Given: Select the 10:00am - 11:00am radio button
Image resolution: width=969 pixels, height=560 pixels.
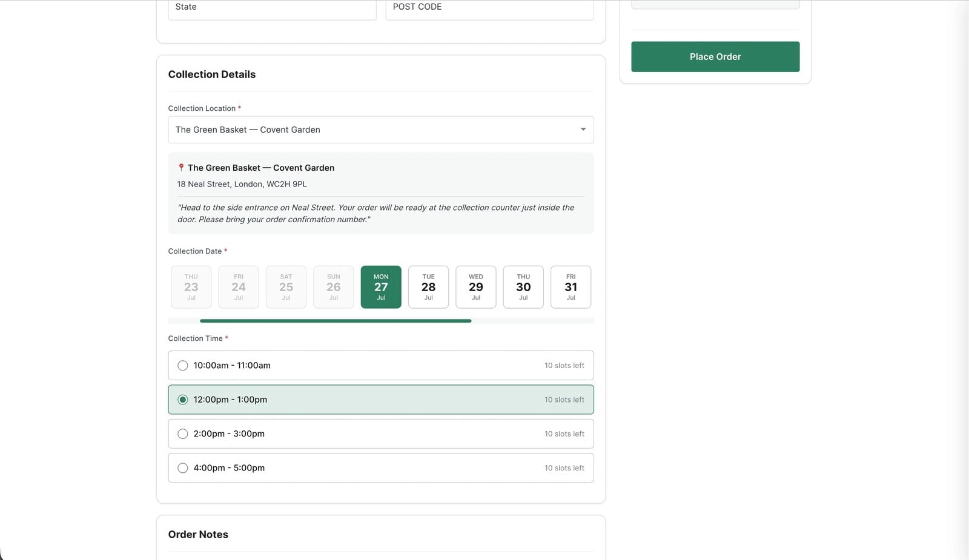Looking at the screenshot, I should [x=182, y=366].
